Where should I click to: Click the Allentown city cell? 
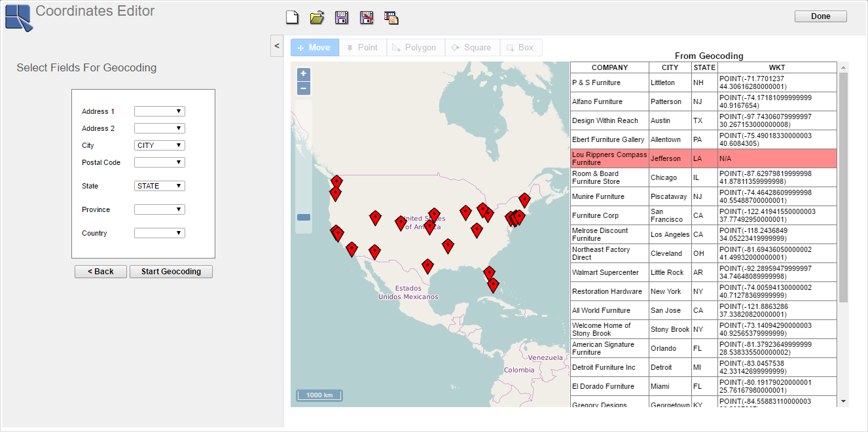670,139
